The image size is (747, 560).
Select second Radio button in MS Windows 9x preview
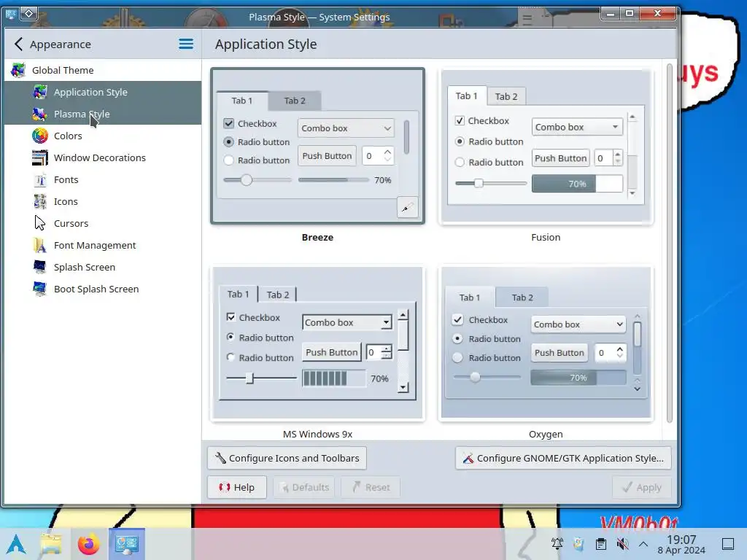pyautogui.click(x=231, y=357)
